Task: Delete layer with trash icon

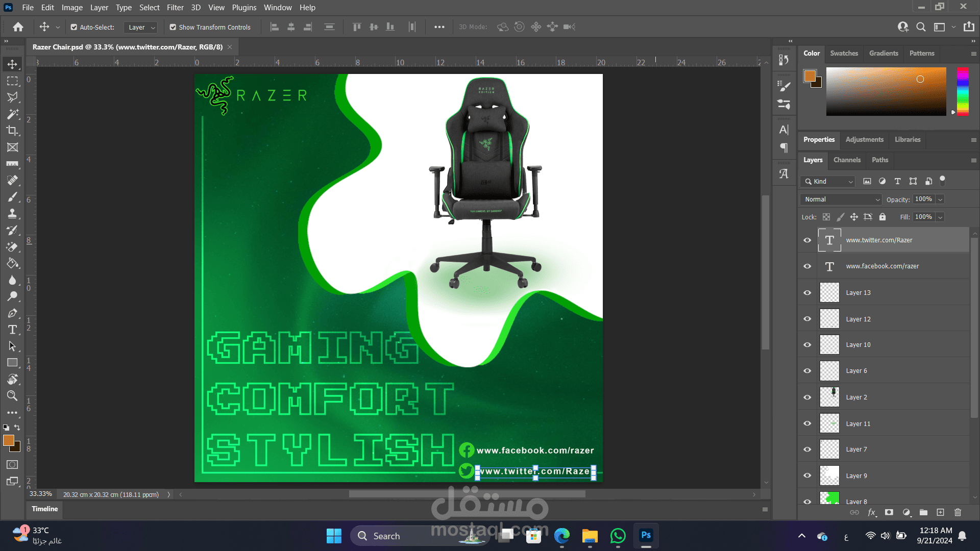Action: [958, 512]
